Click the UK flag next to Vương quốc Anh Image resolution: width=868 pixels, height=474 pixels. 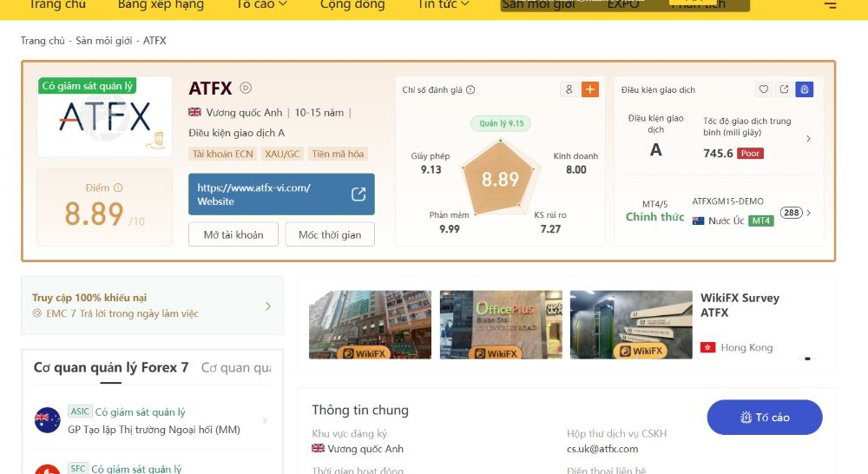194,112
